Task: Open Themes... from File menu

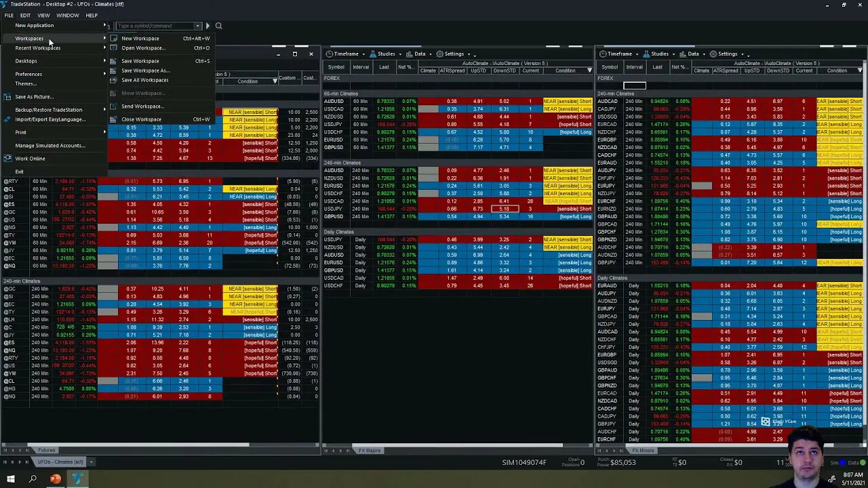Action: click(x=26, y=83)
